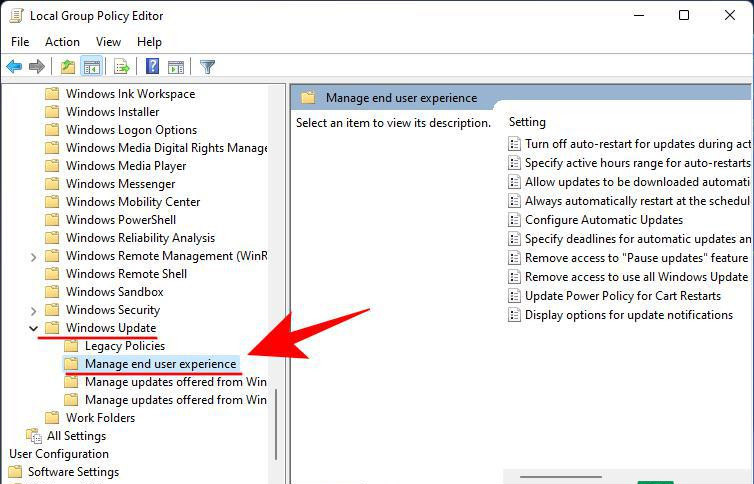The height and width of the screenshot is (484, 754).
Task: Select Windows Mobility Center folder
Action: [133, 202]
